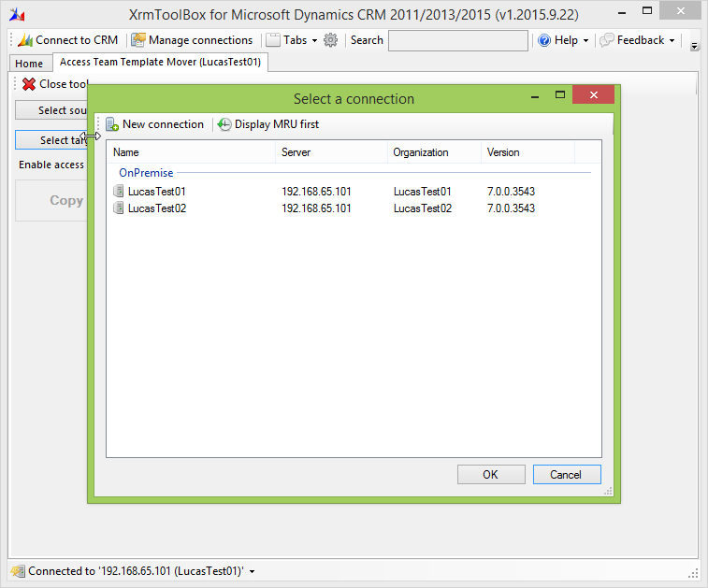
Task: Click the dialog resize grip corner
Action: pos(608,492)
